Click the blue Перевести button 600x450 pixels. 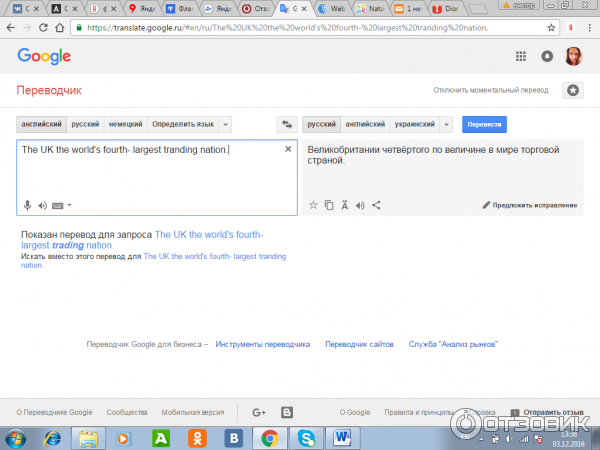pyautogui.click(x=484, y=124)
